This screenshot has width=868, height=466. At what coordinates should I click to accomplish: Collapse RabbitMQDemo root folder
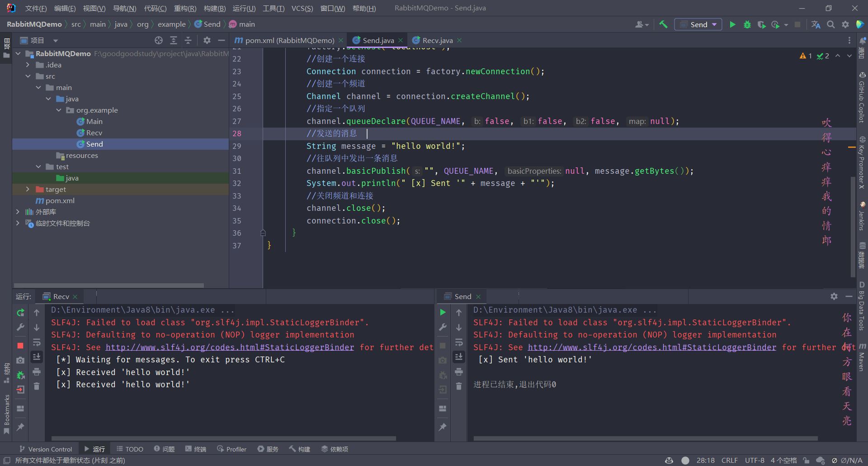coord(18,53)
